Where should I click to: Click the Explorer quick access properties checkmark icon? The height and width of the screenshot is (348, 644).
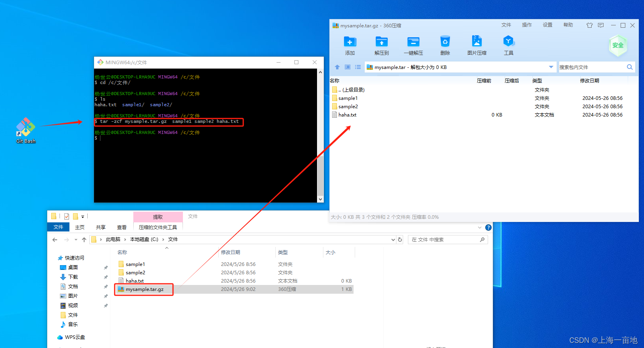pos(67,216)
